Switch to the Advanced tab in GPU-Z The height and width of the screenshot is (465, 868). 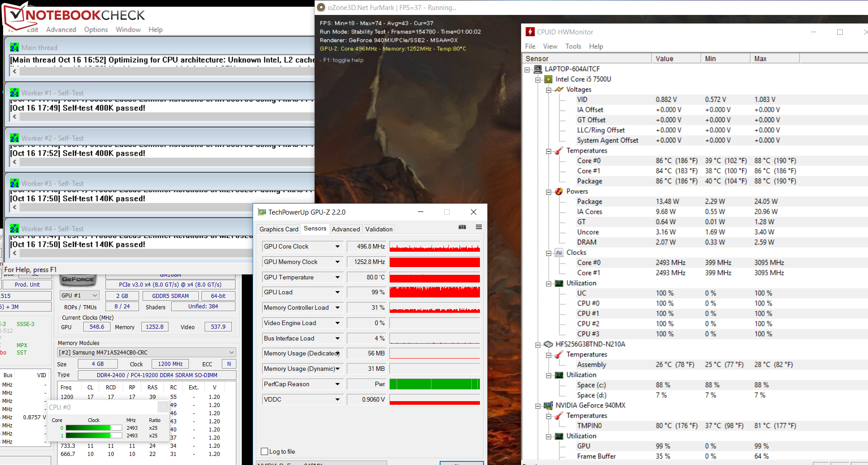(345, 229)
